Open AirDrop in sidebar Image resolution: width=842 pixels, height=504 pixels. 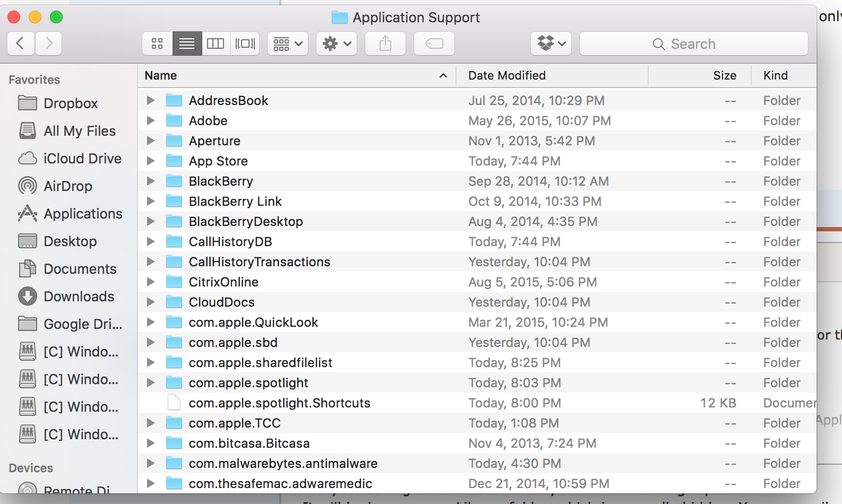coord(55,186)
